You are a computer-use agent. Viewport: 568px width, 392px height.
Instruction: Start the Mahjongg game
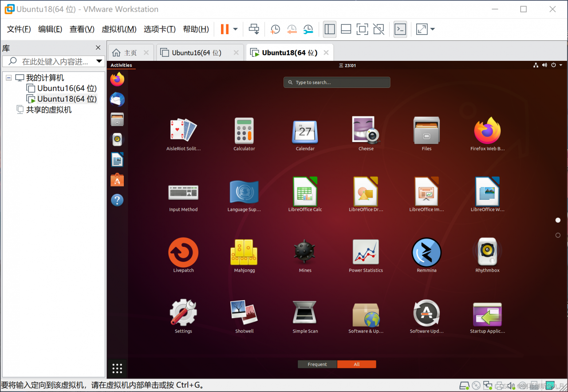coord(244,252)
